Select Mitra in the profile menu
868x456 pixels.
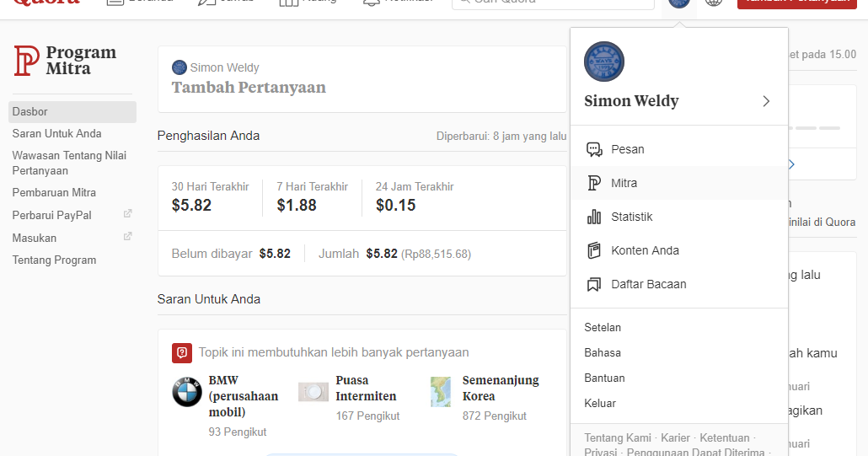[x=679, y=183]
